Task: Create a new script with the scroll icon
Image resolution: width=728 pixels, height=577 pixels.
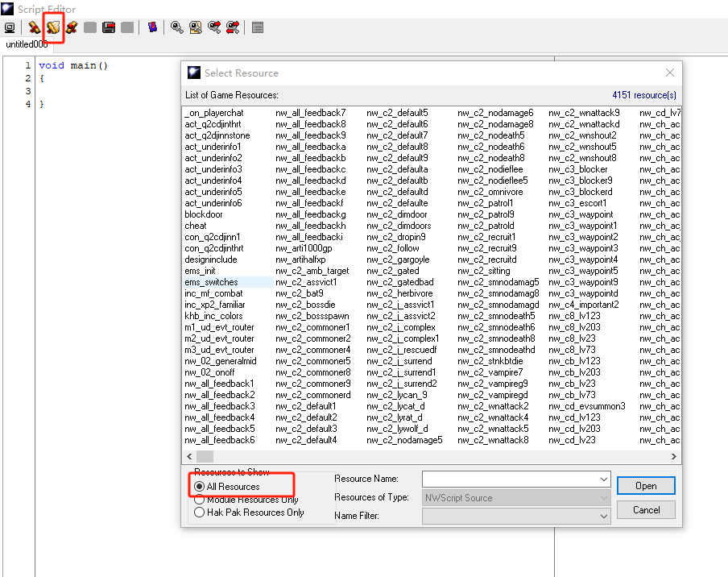Action: click(x=34, y=27)
